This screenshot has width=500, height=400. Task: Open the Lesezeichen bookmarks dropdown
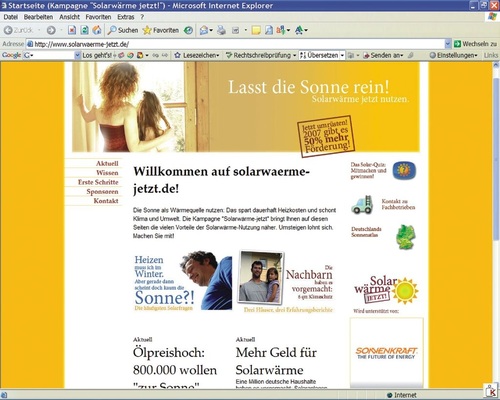pyautogui.click(x=197, y=55)
